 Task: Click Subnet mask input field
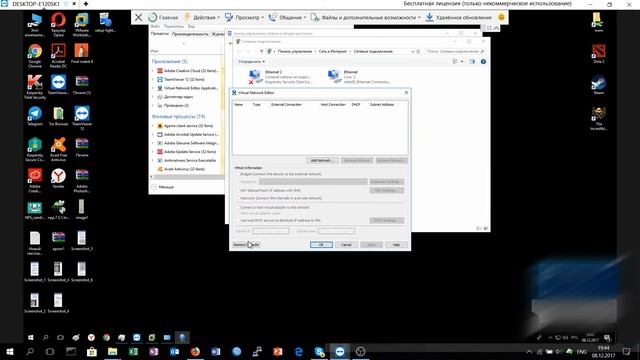(336, 231)
